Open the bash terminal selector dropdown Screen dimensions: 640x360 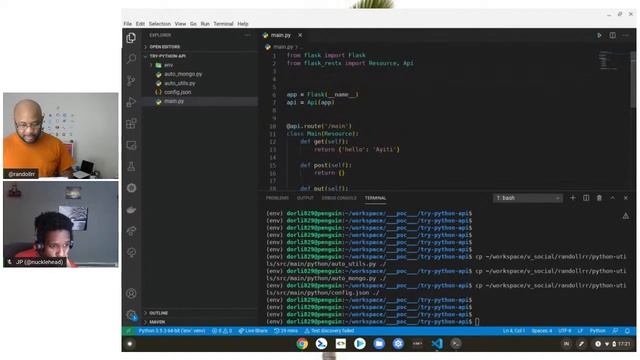[528, 198]
